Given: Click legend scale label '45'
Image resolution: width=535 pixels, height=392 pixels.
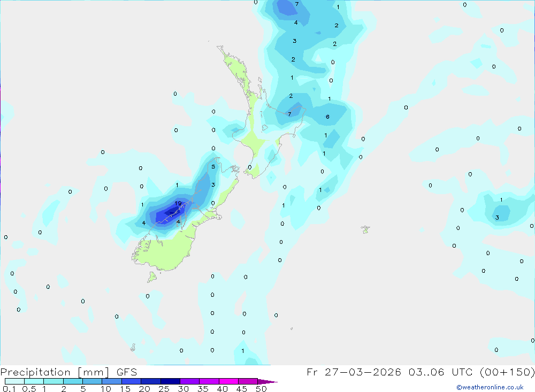Looking at the screenshot, I should click(242, 389).
